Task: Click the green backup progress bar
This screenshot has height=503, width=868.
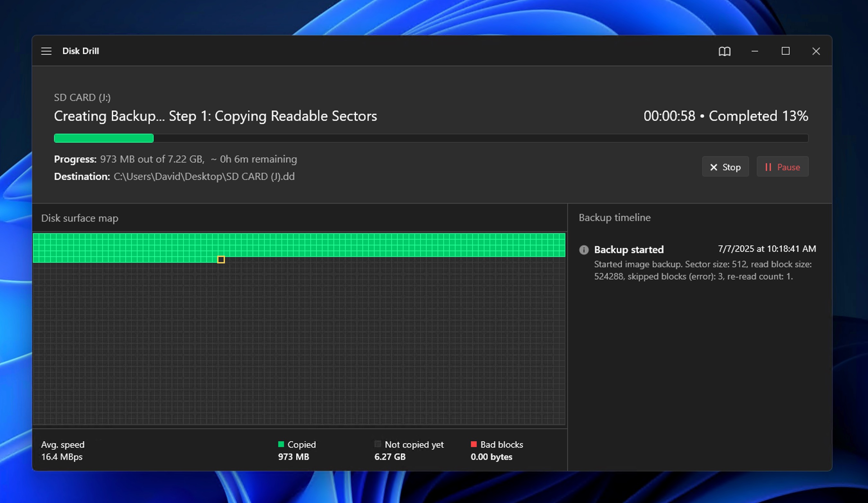Action: point(103,138)
